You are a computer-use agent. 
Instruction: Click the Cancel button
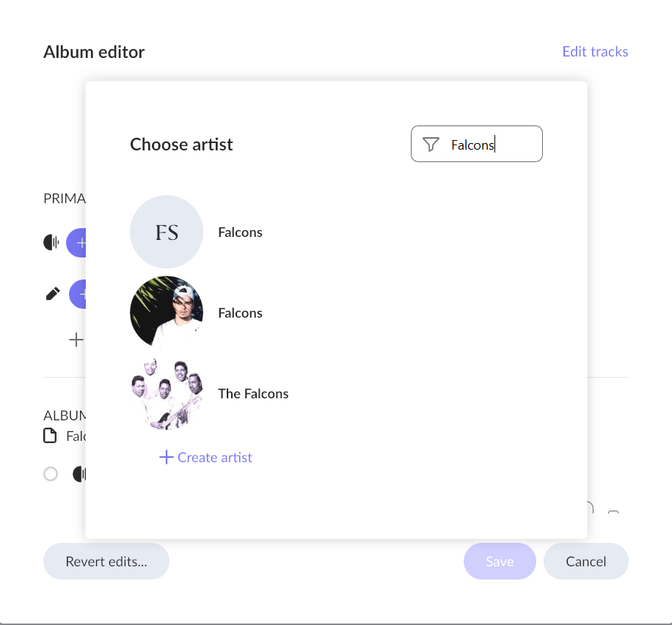(585, 562)
